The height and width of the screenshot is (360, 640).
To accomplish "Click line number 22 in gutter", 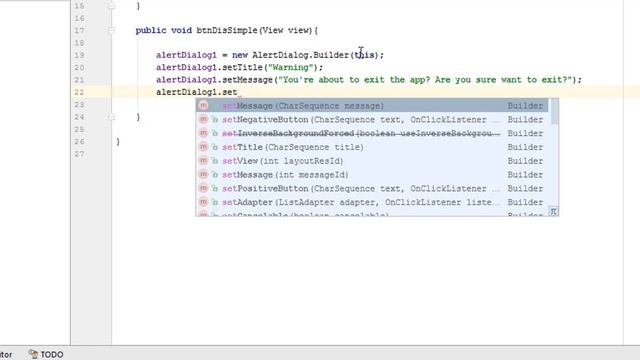I will 79,92.
